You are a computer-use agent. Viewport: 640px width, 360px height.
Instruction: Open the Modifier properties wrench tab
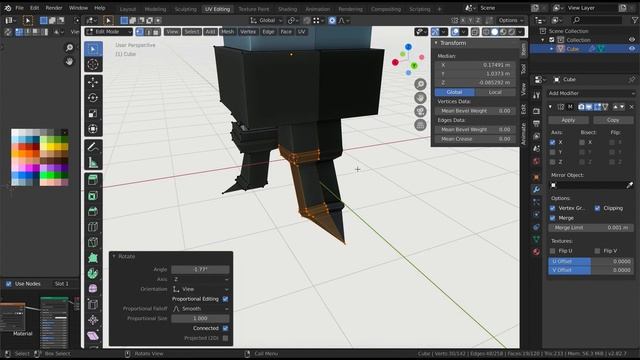pos(536,189)
